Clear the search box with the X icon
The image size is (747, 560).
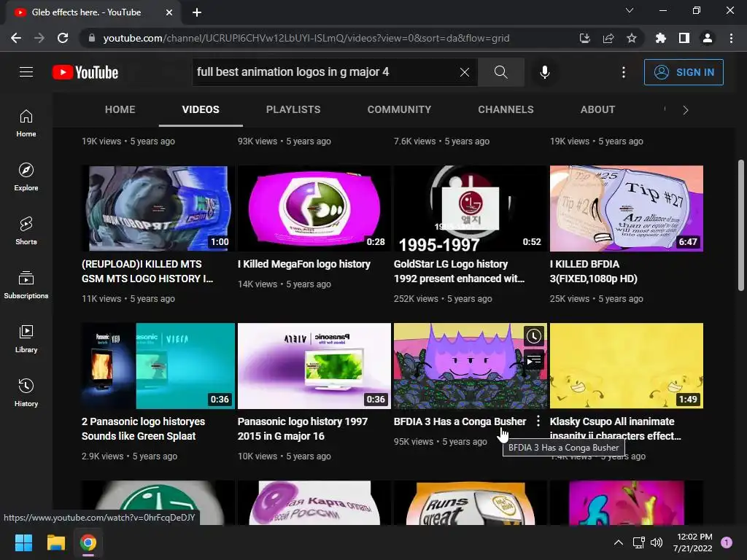tap(465, 72)
